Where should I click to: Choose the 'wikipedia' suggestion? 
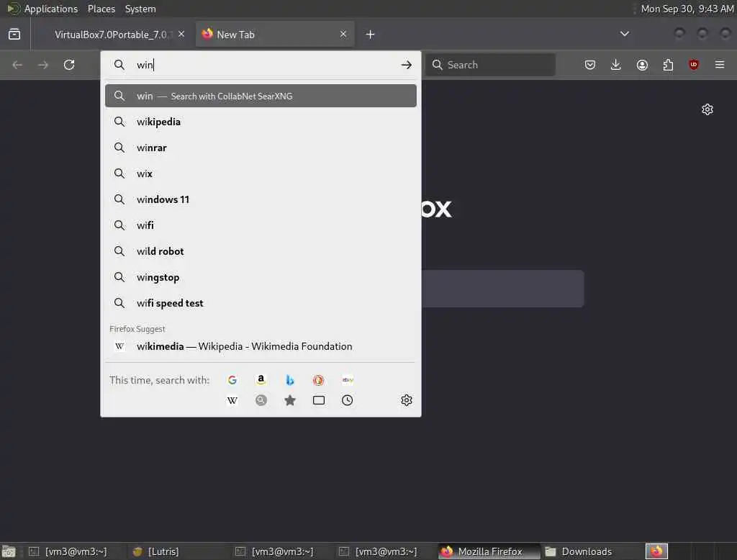(x=261, y=122)
